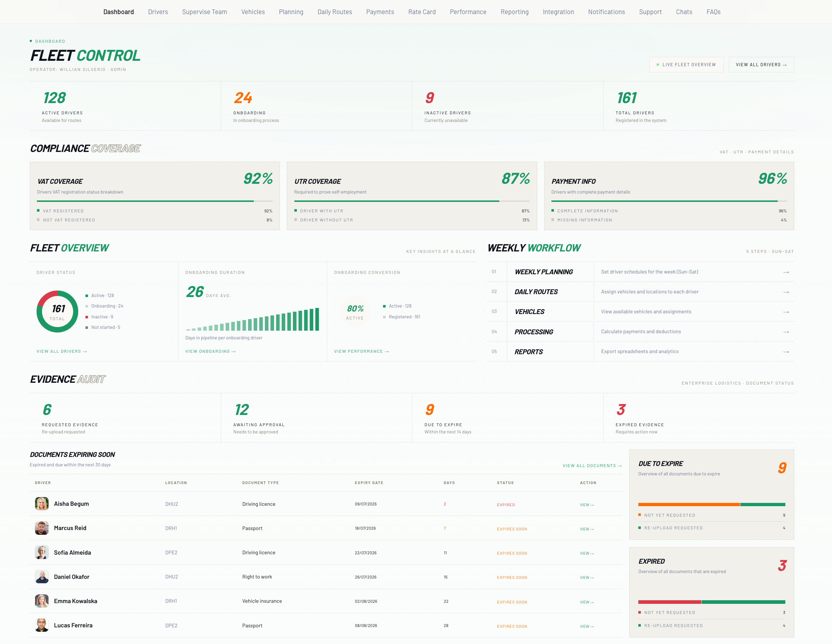Click the 161 Total Drivers stat card
This screenshot has width=832, height=644.
[699, 106]
